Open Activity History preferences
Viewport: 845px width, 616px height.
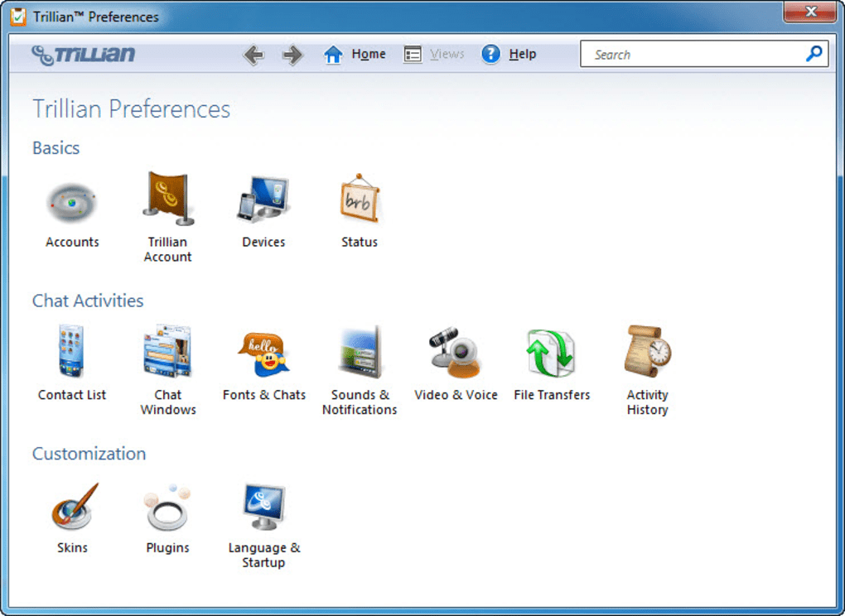pyautogui.click(x=647, y=370)
